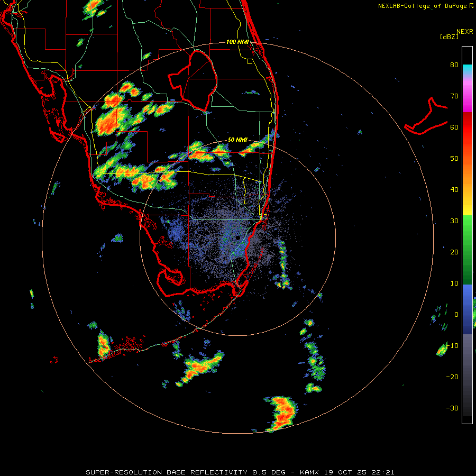Screen dimensions: 476x476
Task: Click the 20 value on the dBZ scale
Action: (x=454, y=252)
